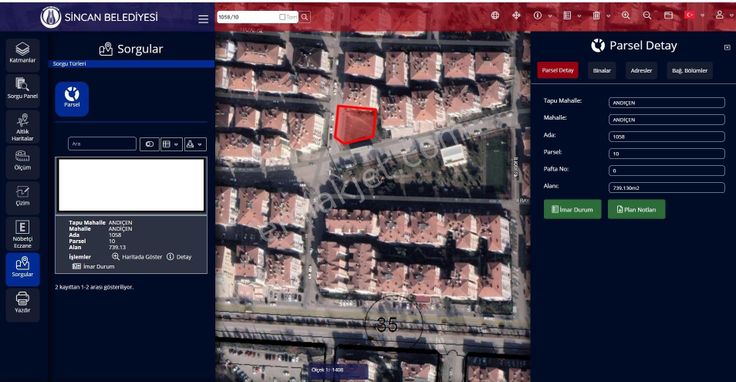The height and width of the screenshot is (382, 736).
Task: Activate the Ölçüm measurement tool
Action: point(23,162)
